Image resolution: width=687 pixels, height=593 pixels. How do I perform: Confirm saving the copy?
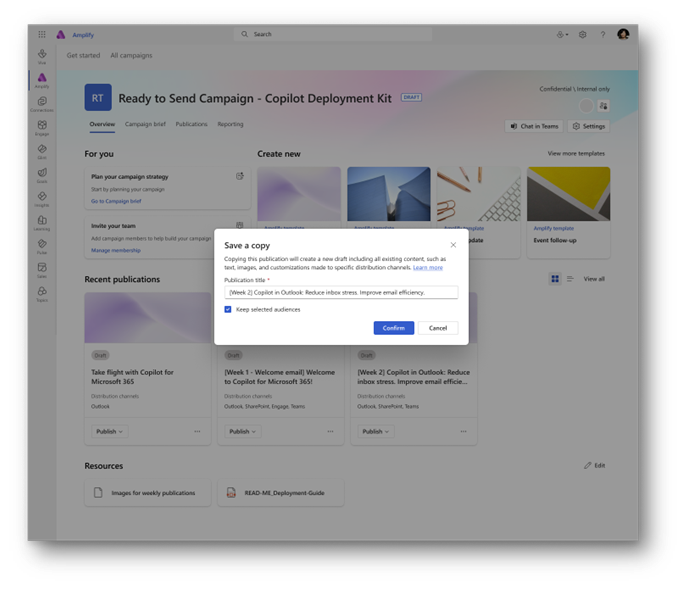tap(393, 328)
